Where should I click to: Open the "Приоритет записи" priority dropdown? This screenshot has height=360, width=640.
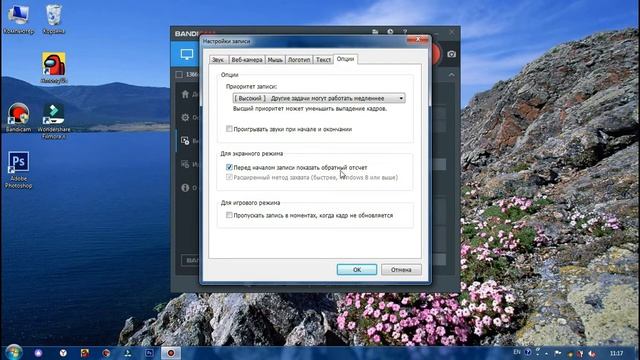tap(319, 98)
